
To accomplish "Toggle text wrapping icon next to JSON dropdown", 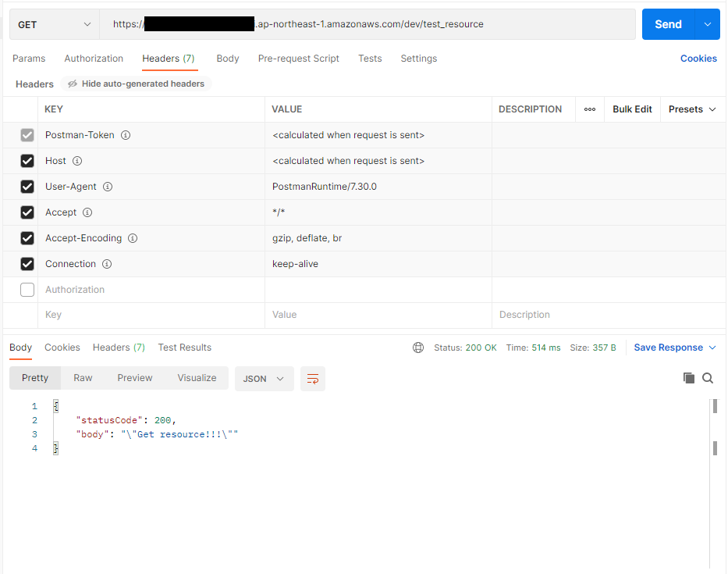I will 313,378.
